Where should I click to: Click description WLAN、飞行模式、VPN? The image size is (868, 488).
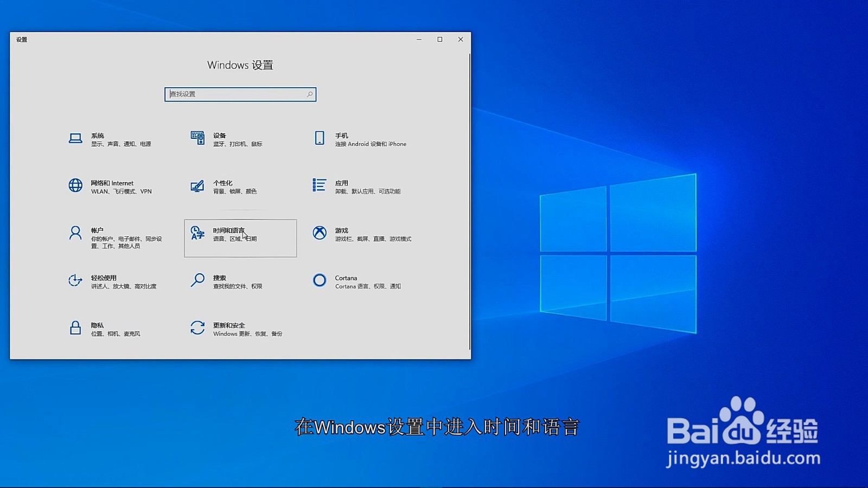tap(122, 191)
